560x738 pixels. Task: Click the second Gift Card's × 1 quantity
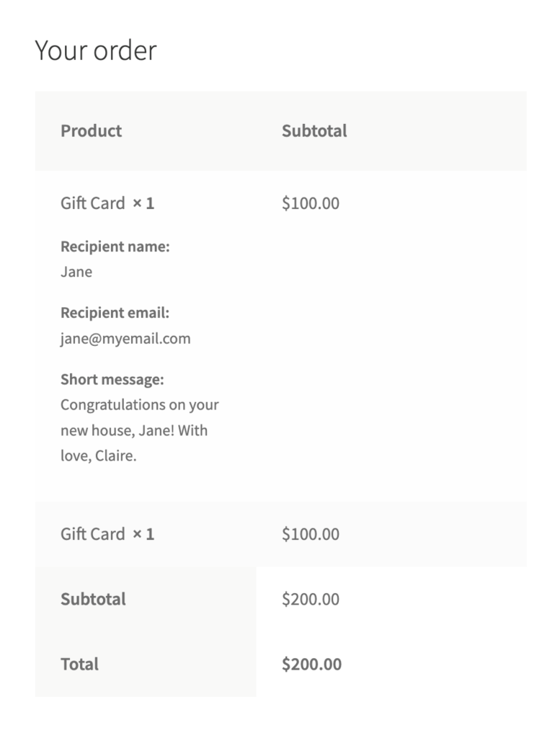tap(143, 534)
